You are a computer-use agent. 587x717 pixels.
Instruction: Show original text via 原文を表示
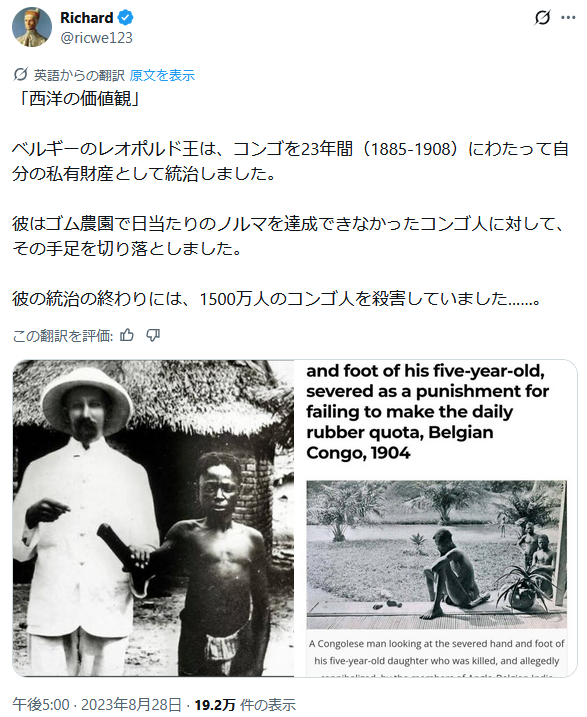[162, 75]
